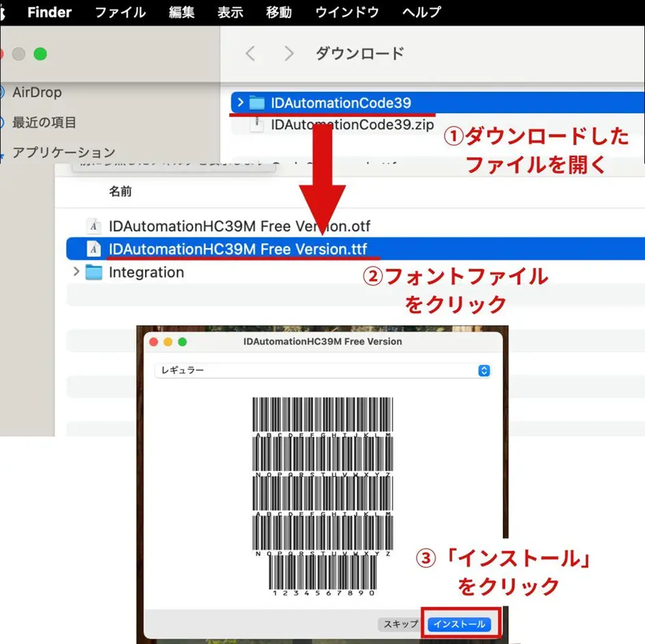Zoom the font preview window
The height and width of the screenshot is (644, 645).
pyautogui.click(x=182, y=342)
